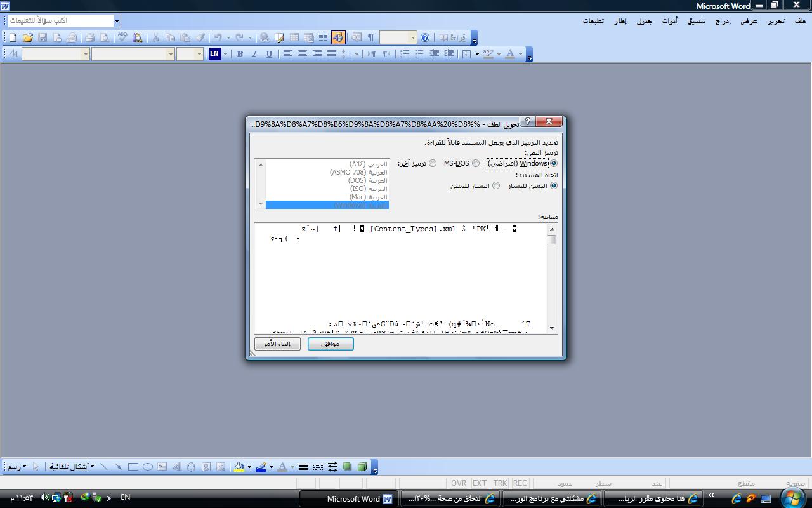Click the Columns icon in the toolbar

[x=323, y=37]
